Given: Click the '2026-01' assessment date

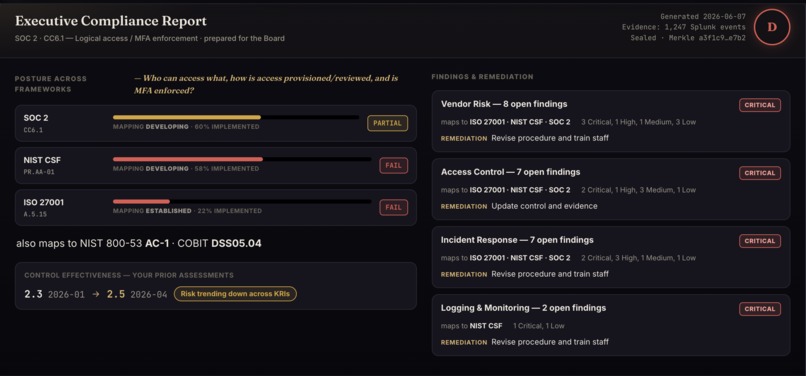Looking at the screenshot, I should pyautogui.click(x=66, y=295).
